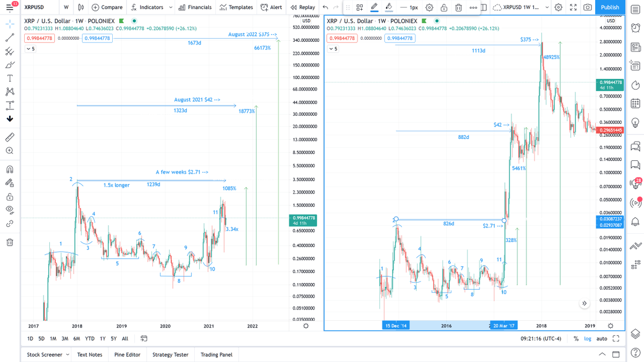Remove drawings with the left sidebar trash icon
Screen dimensions: 644x362
10,242
